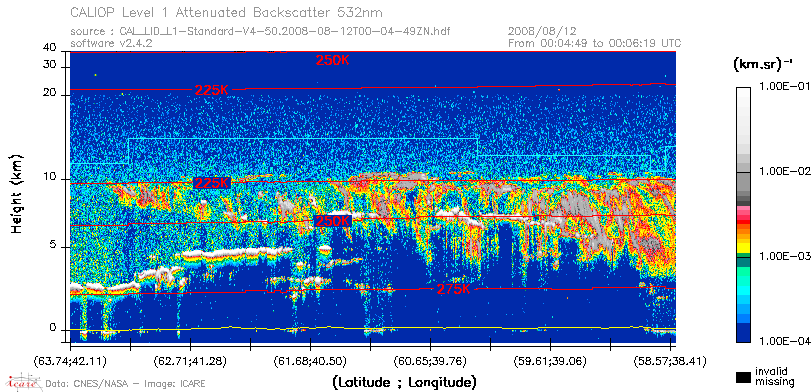Image resolution: width=811 pixels, height=392 pixels.
Task: Click the x-axis label '(59.61;39.06)'
Action: tap(550, 361)
